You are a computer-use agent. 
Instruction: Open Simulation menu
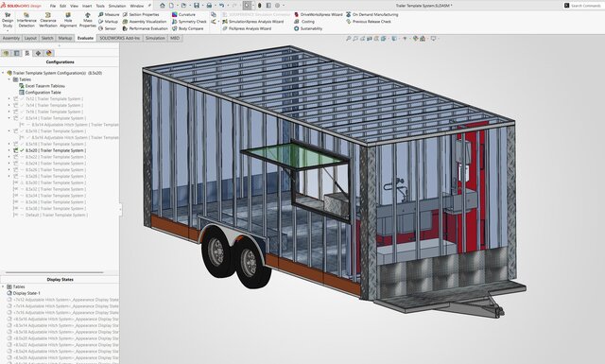tap(117, 6)
